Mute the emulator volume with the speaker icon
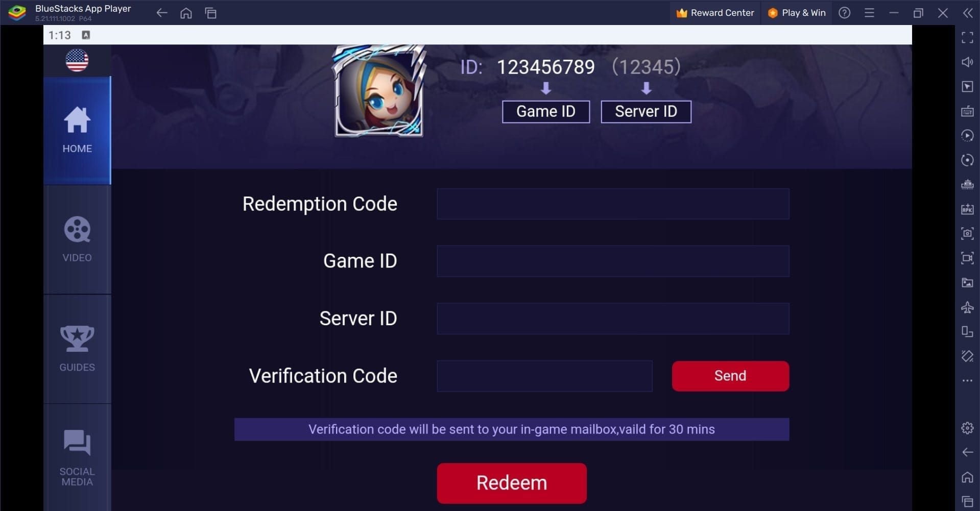 [x=967, y=62]
